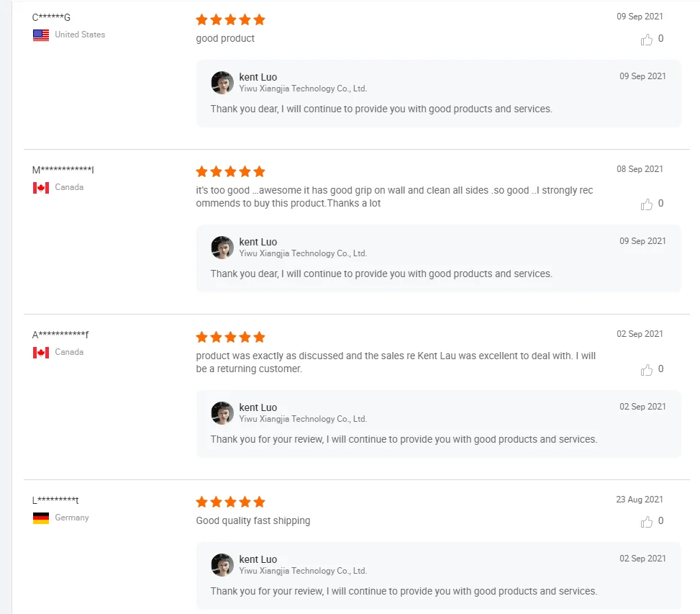
Task: Like the 'Good quality fast shipping' review
Action: (x=647, y=522)
